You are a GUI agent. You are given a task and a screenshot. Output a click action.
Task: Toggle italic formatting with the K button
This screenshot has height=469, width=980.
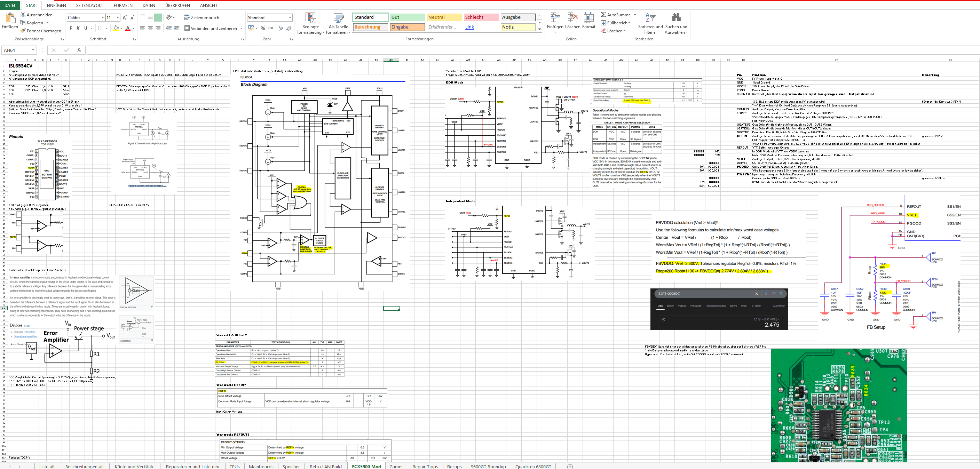78,28
